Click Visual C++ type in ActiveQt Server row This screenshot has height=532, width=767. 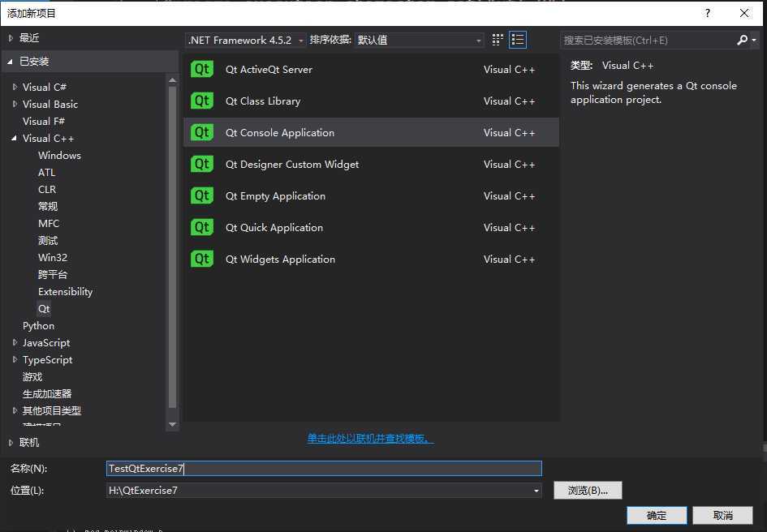(509, 70)
